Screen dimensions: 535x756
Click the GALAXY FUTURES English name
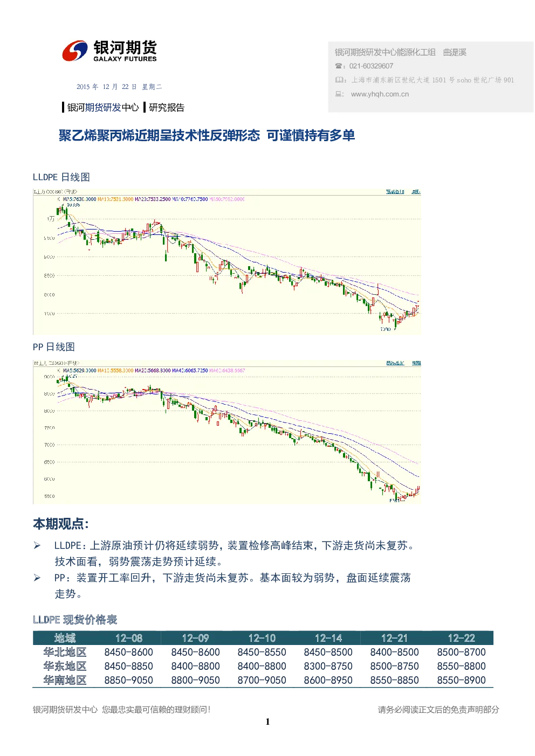(125, 59)
